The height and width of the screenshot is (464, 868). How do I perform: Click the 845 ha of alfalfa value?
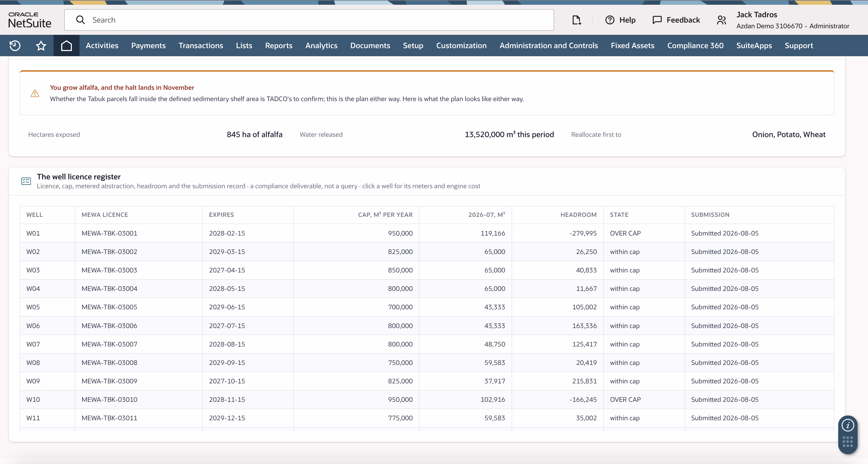click(x=255, y=134)
